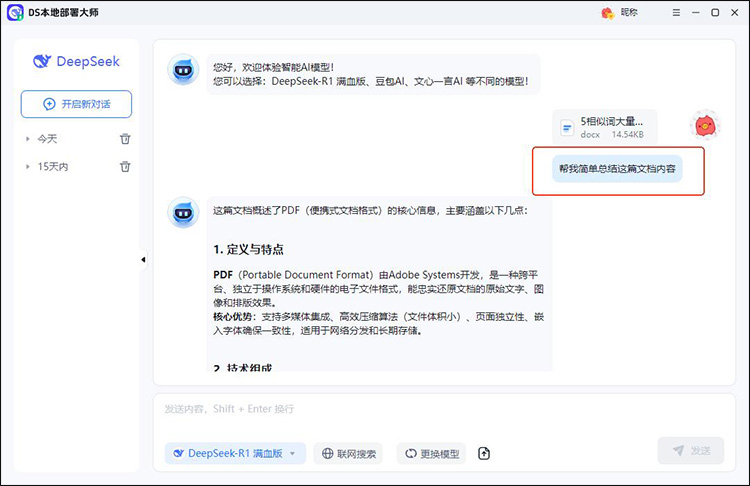Screen dimensions: 750x486
Task: Open the DeepSeek-R1 满血版 model dropdown
Action: [x=235, y=453]
